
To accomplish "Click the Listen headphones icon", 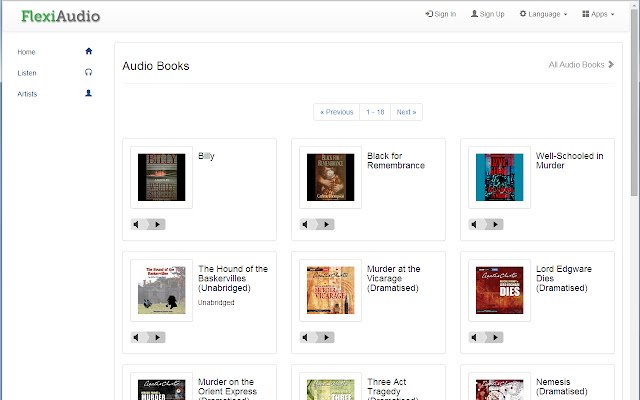I will pyautogui.click(x=89, y=72).
